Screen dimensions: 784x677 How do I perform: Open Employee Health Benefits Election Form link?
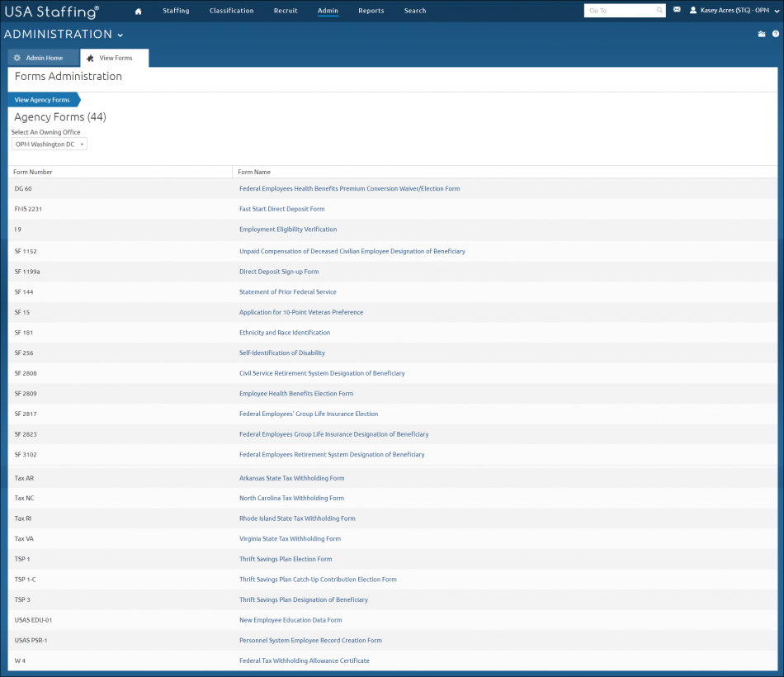(x=296, y=394)
